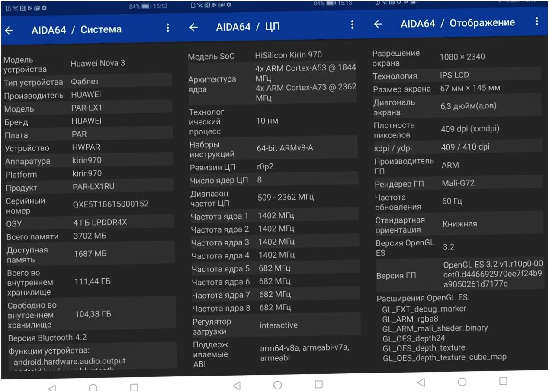Tap Android home circle below Система screen
549x392 pixels.
(x=94, y=387)
